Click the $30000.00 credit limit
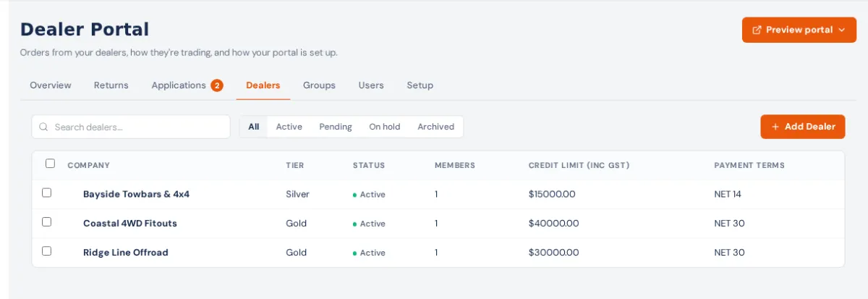Viewport: 868px width, 299px height. [x=553, y=252]
